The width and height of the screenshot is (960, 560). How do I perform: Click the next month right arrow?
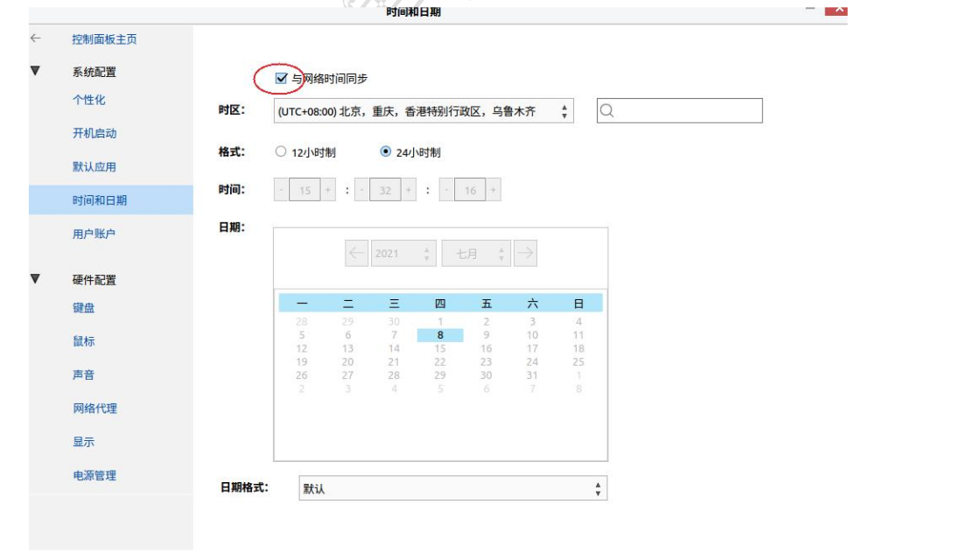pos(525,254)
